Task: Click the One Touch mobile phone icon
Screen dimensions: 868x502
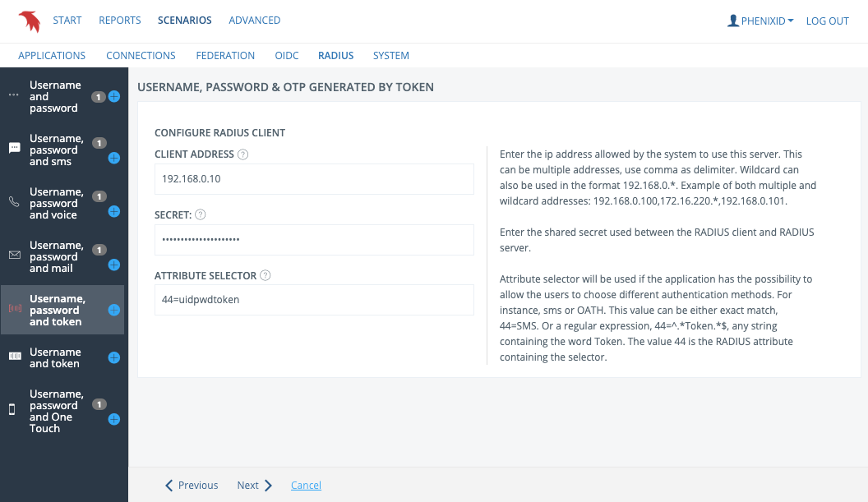Action: pos(12,410)
